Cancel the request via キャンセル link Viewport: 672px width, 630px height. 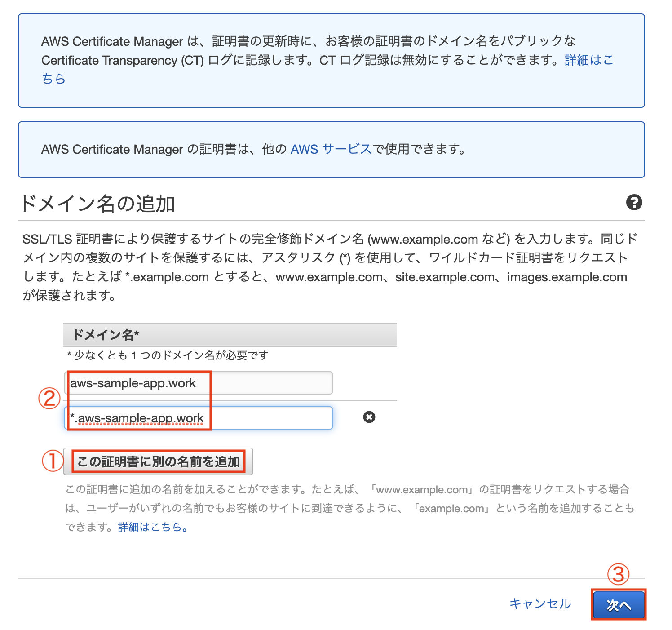(540, 603)
